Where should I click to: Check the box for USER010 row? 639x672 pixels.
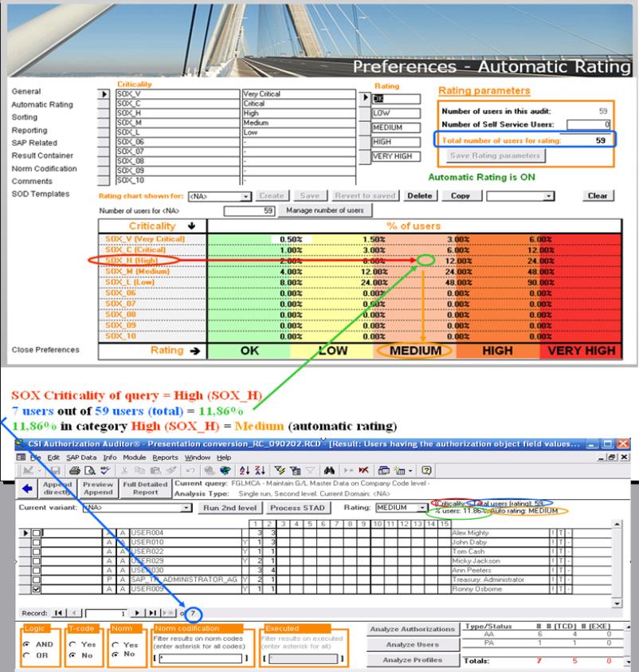[37, 542]
